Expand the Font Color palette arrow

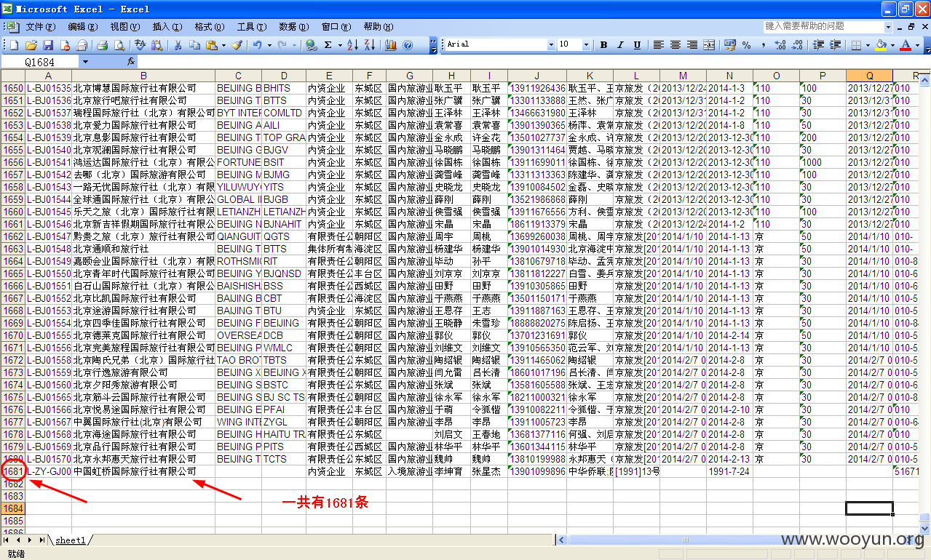tap(916, 45)
